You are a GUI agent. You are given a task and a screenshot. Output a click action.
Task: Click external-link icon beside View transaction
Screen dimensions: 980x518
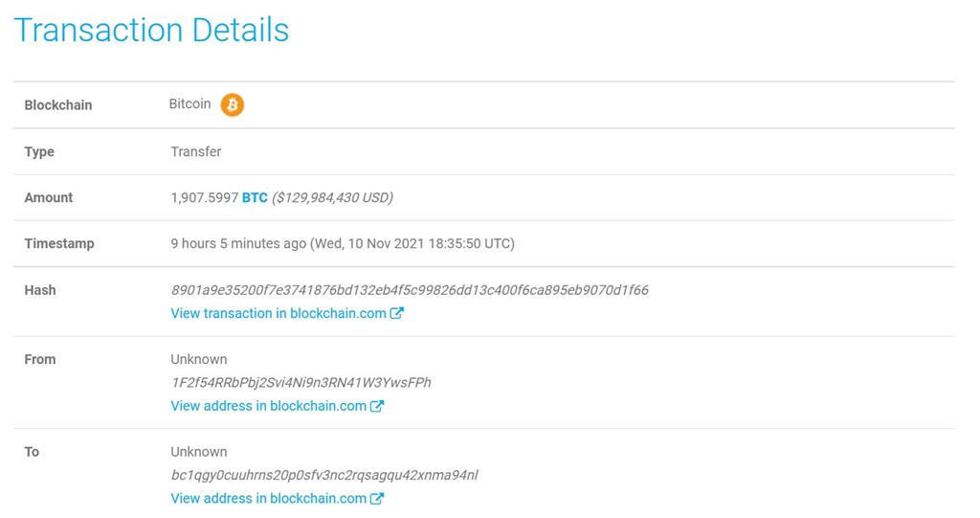click(397, 313)
